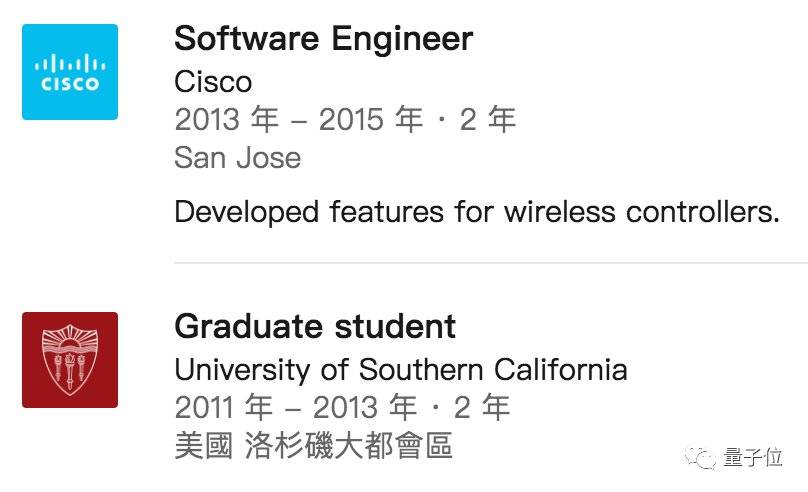Select the Cisco company name text
The image size is (808, 492).
click(x=213, y=81)
